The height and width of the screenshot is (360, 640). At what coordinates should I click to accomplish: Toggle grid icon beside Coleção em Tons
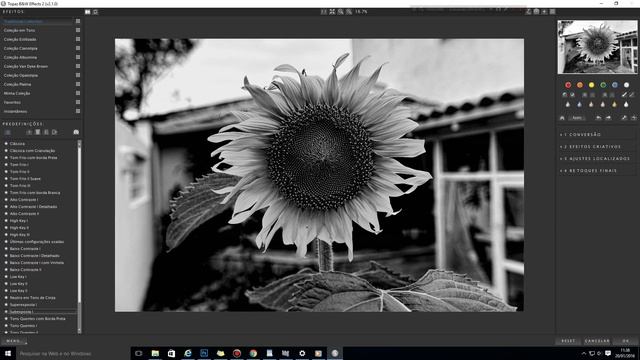tap(78, 30)
